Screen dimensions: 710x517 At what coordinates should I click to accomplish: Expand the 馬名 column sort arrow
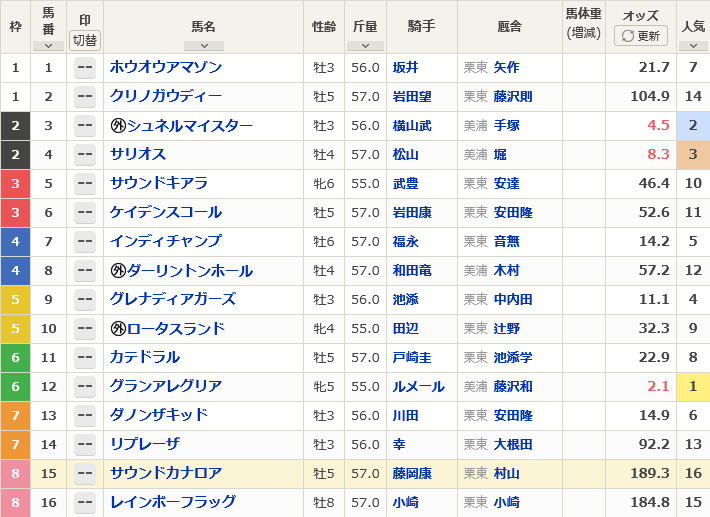point(204,46)
